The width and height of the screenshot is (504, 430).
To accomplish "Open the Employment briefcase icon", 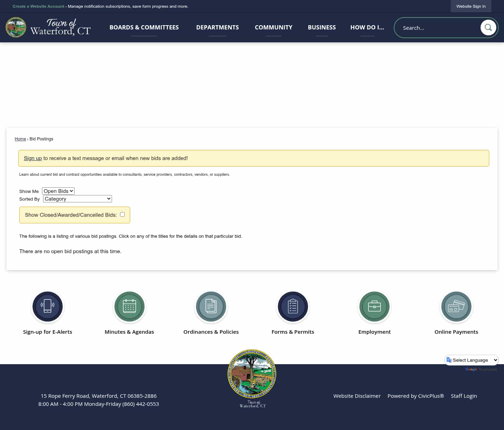I will click(x=374, y=306).
